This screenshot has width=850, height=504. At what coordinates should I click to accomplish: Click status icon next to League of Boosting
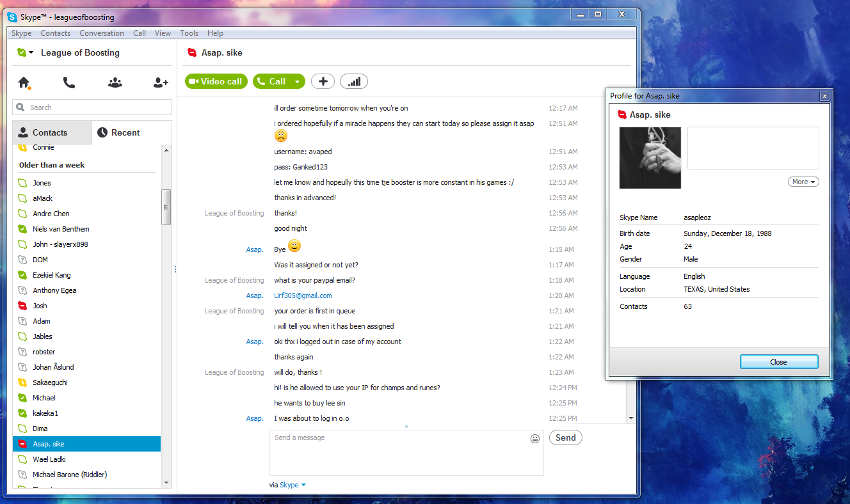[x=22, y=52]
